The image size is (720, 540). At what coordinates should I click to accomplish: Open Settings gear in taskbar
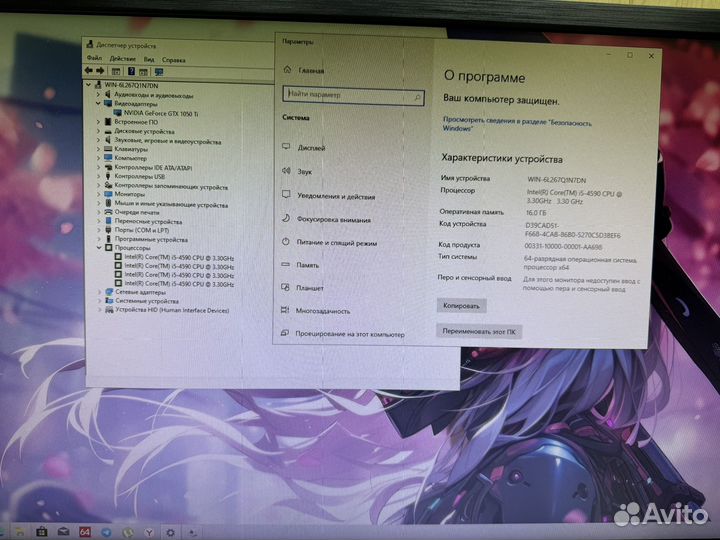pos(170,533)
